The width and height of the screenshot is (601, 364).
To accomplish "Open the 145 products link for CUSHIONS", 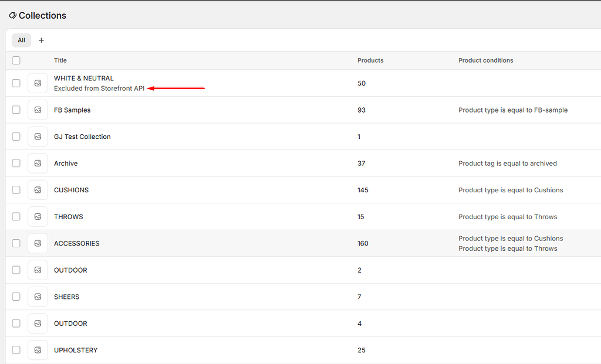I will click(x=363, y=189).
